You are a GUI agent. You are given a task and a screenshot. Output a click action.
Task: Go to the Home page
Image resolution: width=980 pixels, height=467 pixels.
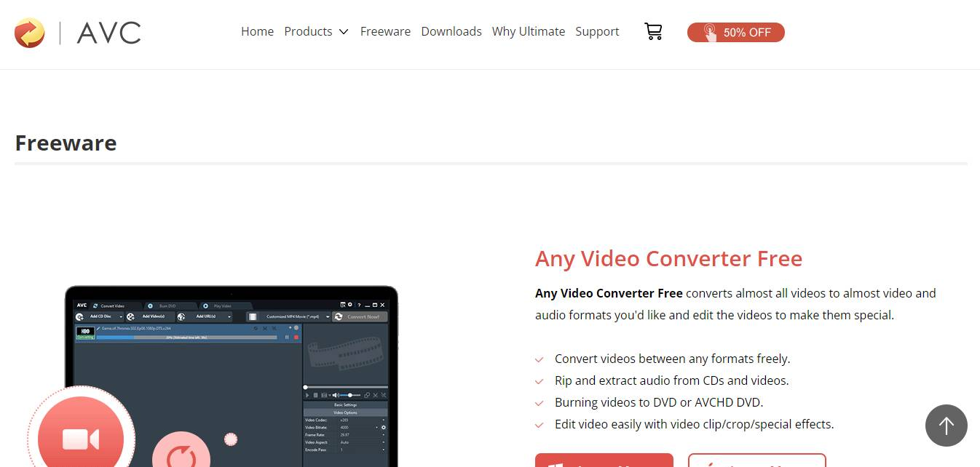pyautogui.click(x=257, y=31)
